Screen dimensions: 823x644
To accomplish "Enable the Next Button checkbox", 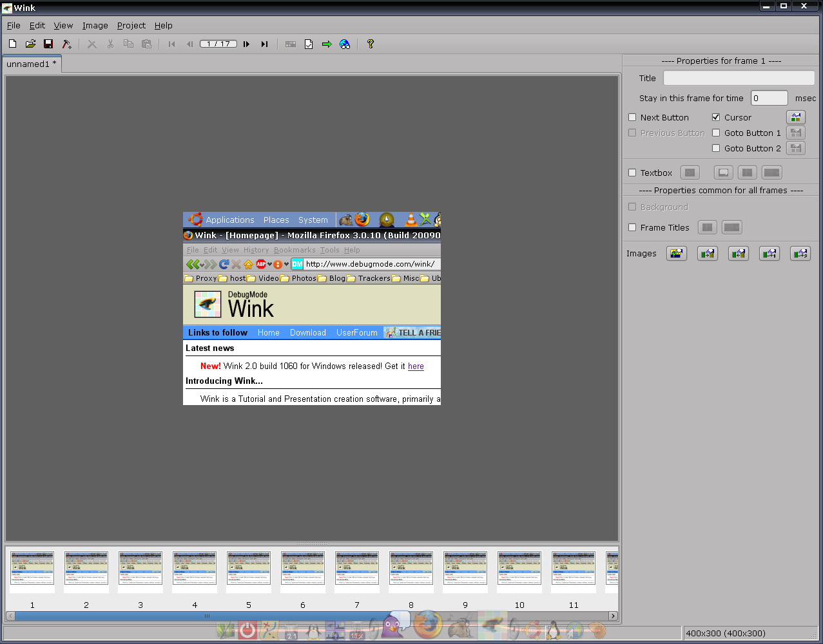I will 632,117.
